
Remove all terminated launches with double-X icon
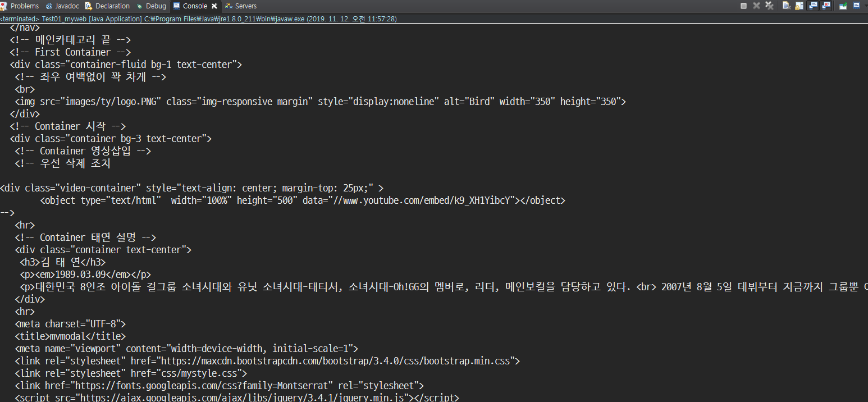click(x=769, y=6)
